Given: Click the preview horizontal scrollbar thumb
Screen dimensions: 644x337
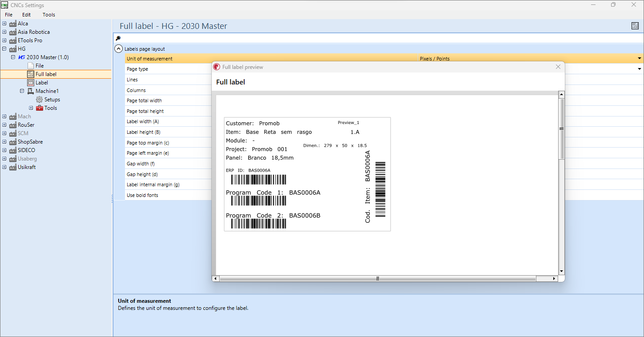Looking at the screenshot, I should pyautogui.click(x=378, y=279).
